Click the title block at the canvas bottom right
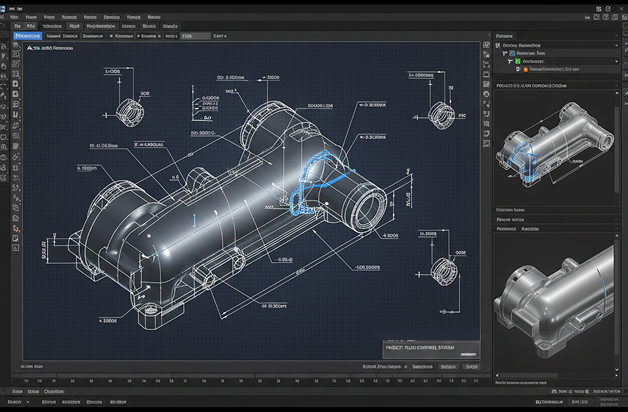Image resolution: width=628 pixels, height=412 pixels. (x=430, y=349)
